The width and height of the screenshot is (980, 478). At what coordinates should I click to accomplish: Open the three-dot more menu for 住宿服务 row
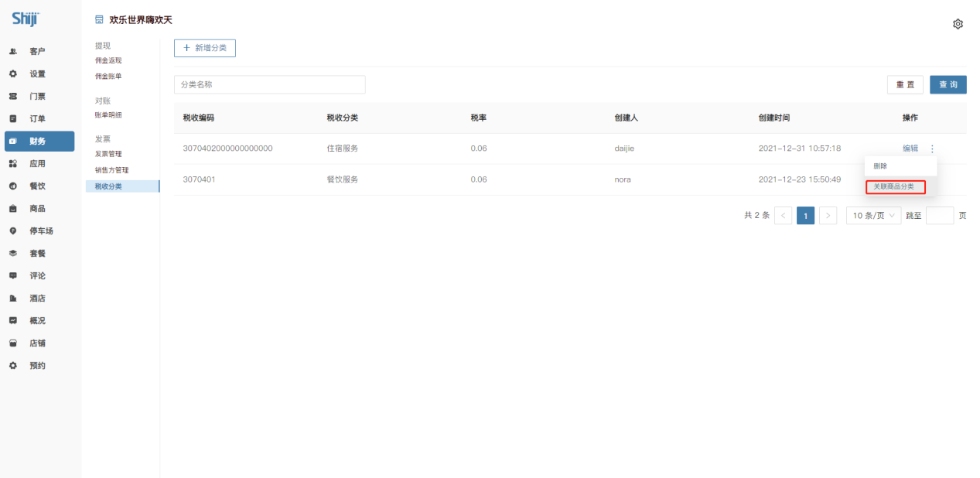932,149
